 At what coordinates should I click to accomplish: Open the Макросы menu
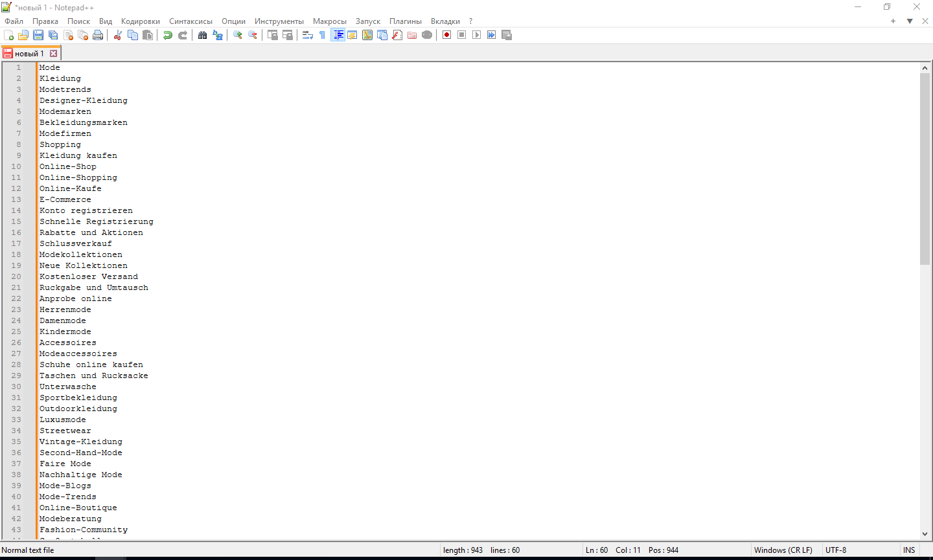point(330,21)
